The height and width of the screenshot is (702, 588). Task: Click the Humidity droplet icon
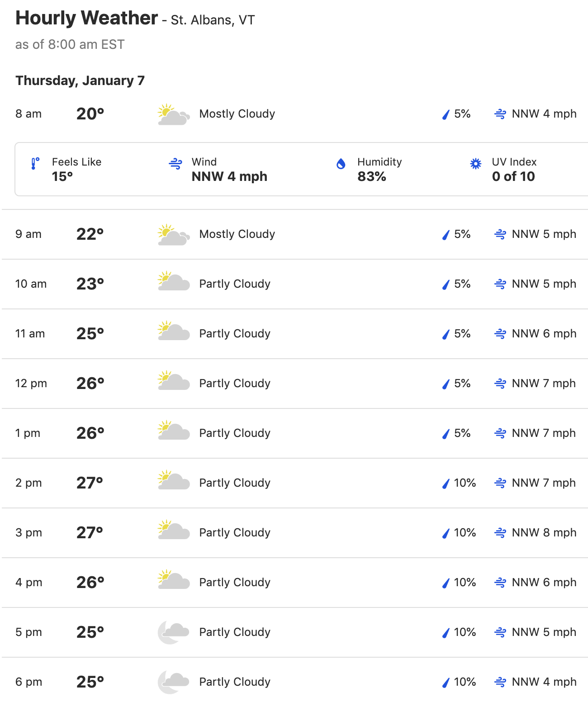tap(341, 163)
